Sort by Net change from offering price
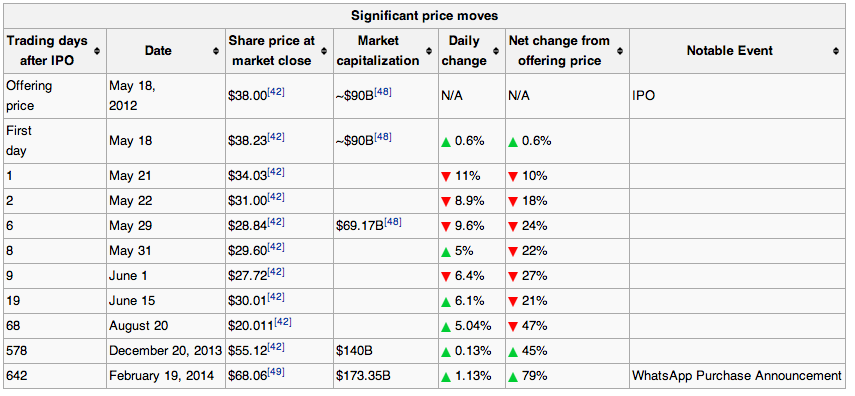Image resolution: width=855 pixels, height=396 pixels. (x=619, y=51)
